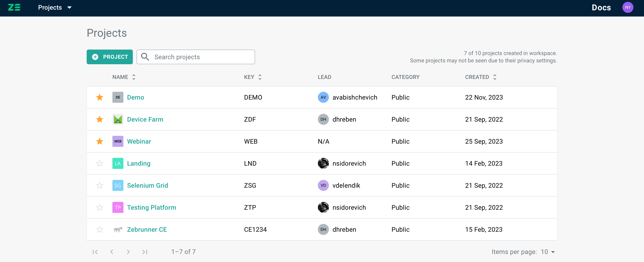Viewport: 644px width, 262px height.
Task: Click the CE1234 key cell
Action: tap(255, 229)
